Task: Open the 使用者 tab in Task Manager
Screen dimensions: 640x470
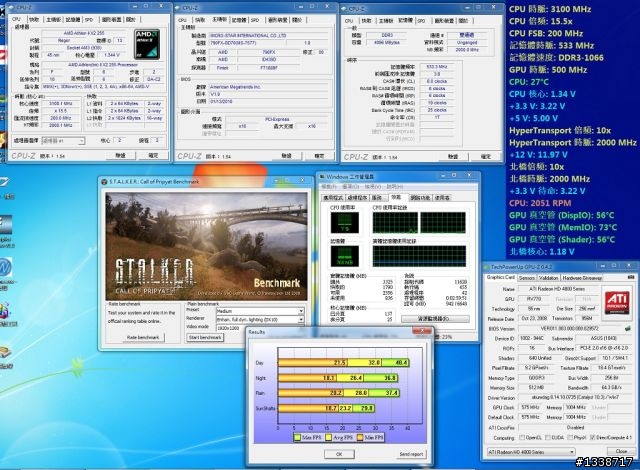Action: coord(442,197)
